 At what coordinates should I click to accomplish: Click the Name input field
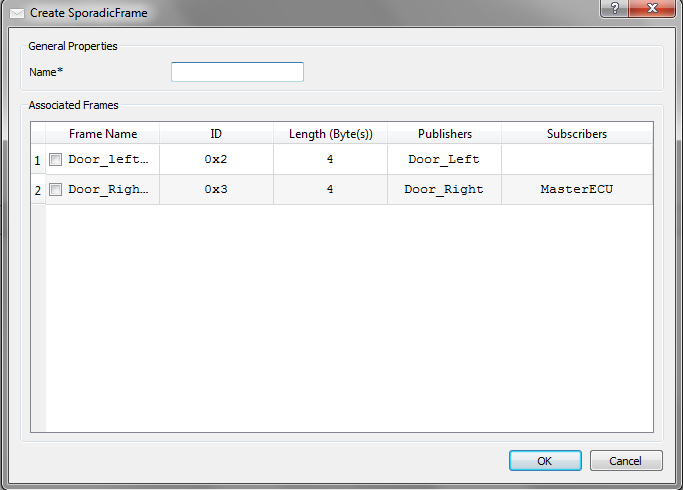coord(237,72)
